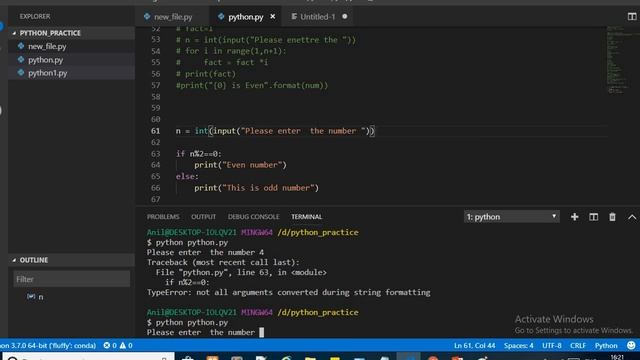Open the '1: python' terminal dropdown
This screenshot has height=360, width=640.
pyautogui.click(x=511, y=217)
